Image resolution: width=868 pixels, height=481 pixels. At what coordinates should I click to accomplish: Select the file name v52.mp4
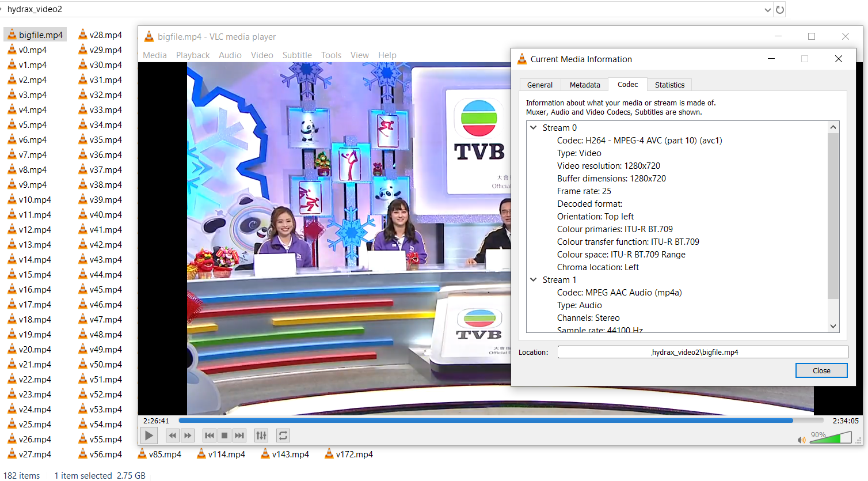click(106, 395)
